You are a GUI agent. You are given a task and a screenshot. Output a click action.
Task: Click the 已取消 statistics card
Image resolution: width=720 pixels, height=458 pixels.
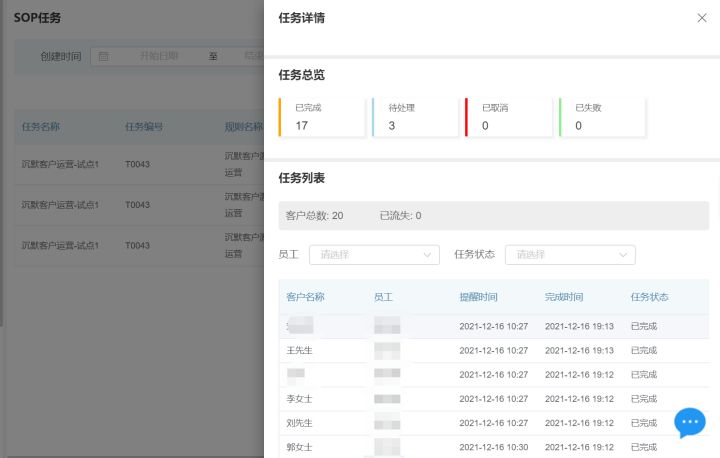pyautogui.click(x=508, y=117)
